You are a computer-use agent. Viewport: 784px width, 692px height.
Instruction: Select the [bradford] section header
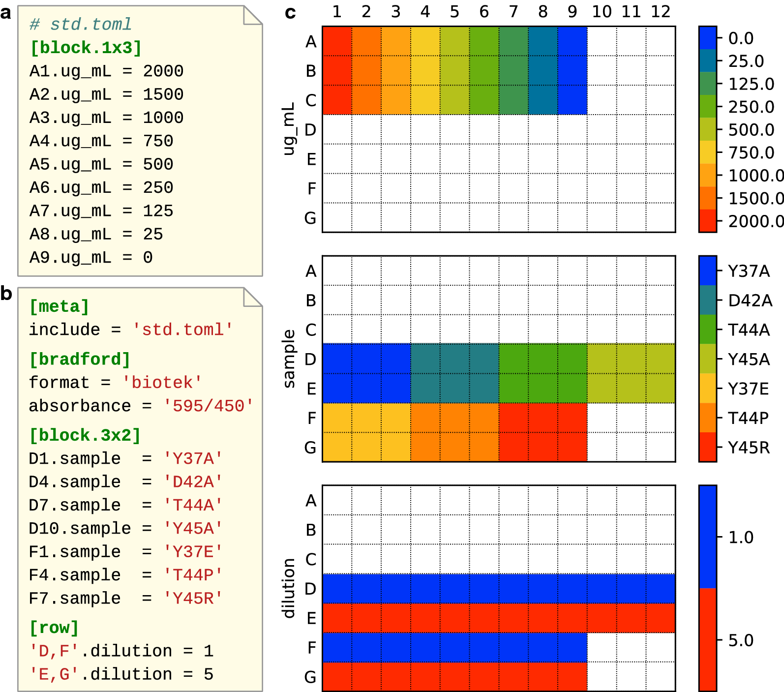(x=80, y=359)
